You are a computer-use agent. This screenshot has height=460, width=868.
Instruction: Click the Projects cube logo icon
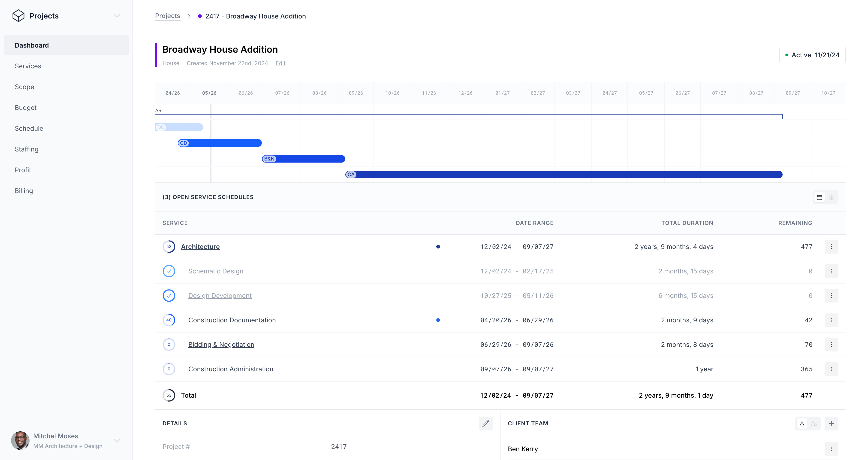pyautogui.click(x=18, y=16)
